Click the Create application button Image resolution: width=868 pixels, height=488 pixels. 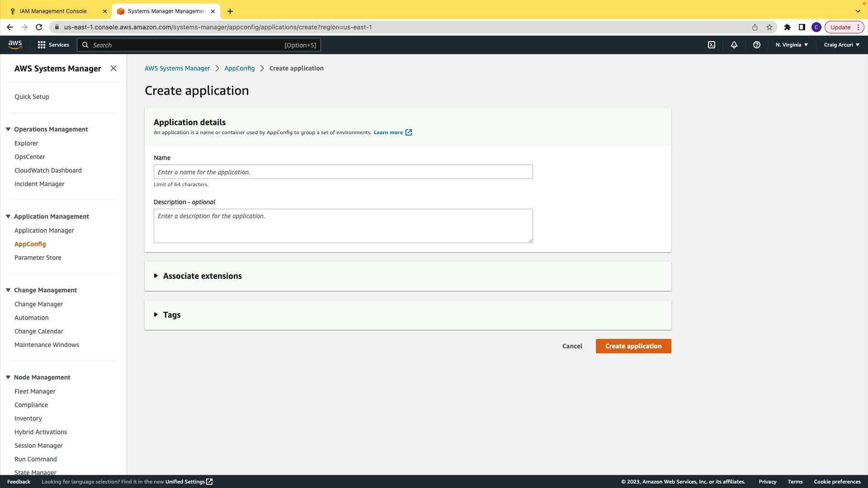point(633,346)
